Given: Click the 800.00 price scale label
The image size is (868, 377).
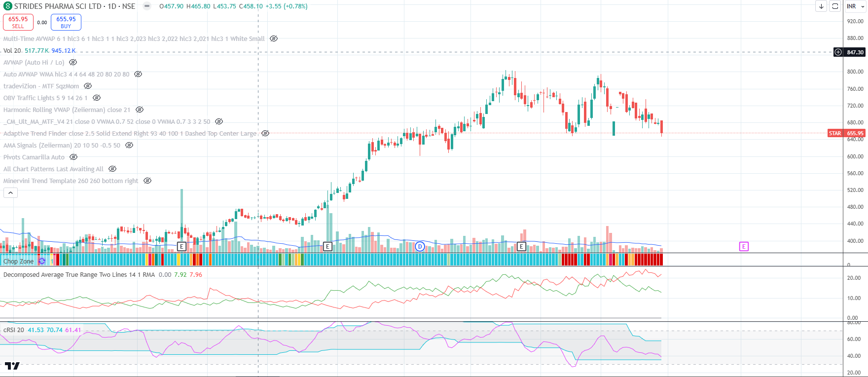Looking at the screenshot, I should pos(855,72).
